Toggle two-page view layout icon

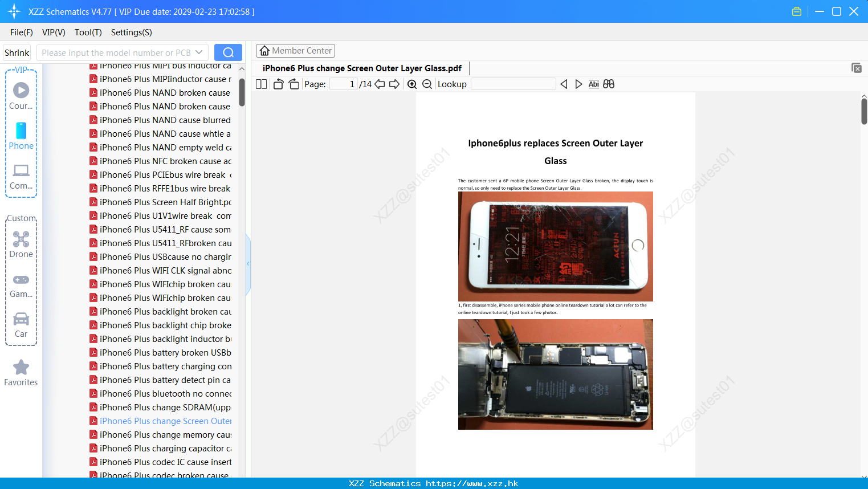[x=261, y=84]
